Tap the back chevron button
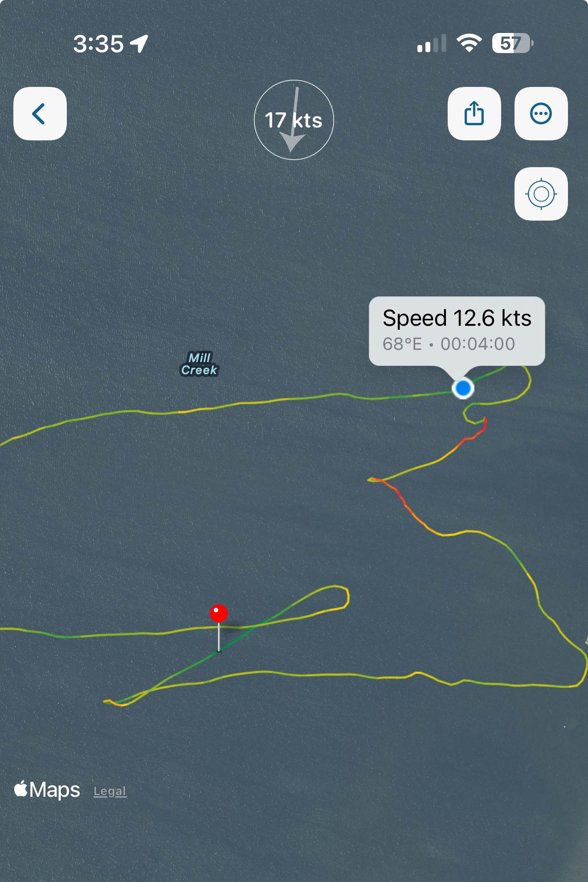Screen dimensions: 588x882 [x=40, y=114]
